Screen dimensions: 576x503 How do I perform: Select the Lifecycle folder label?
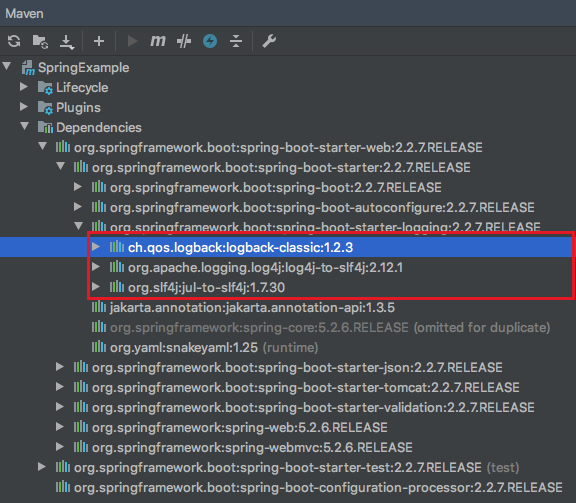click(x=82, y=88)
